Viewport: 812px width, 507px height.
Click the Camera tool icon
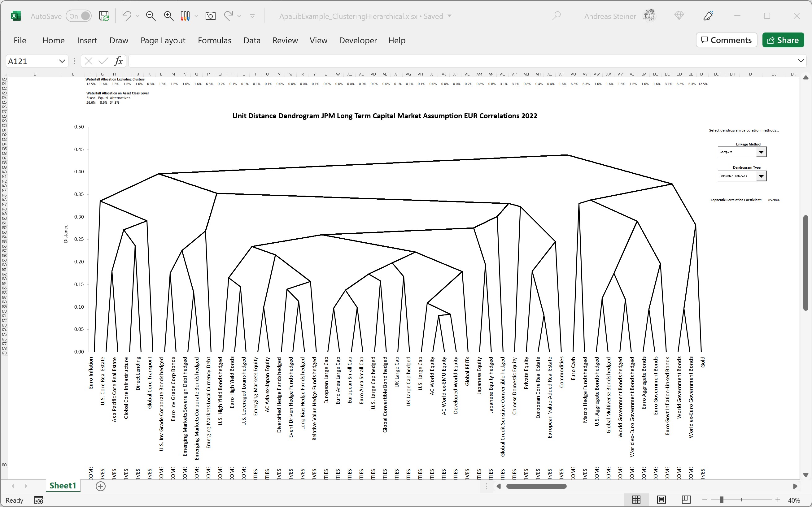point(210,16)
